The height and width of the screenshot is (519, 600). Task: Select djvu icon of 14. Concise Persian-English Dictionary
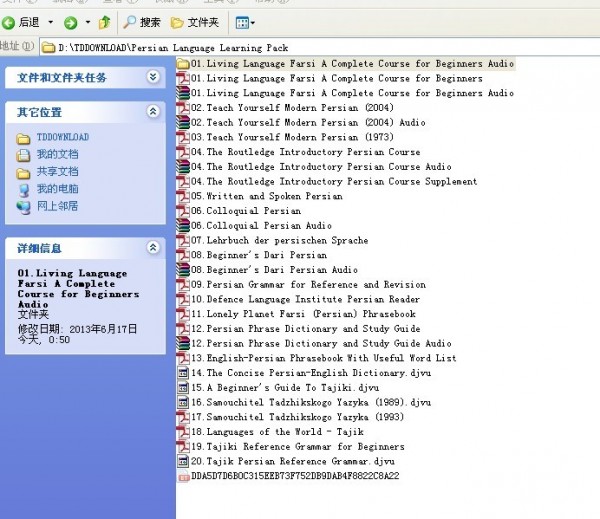click(183, 373)
